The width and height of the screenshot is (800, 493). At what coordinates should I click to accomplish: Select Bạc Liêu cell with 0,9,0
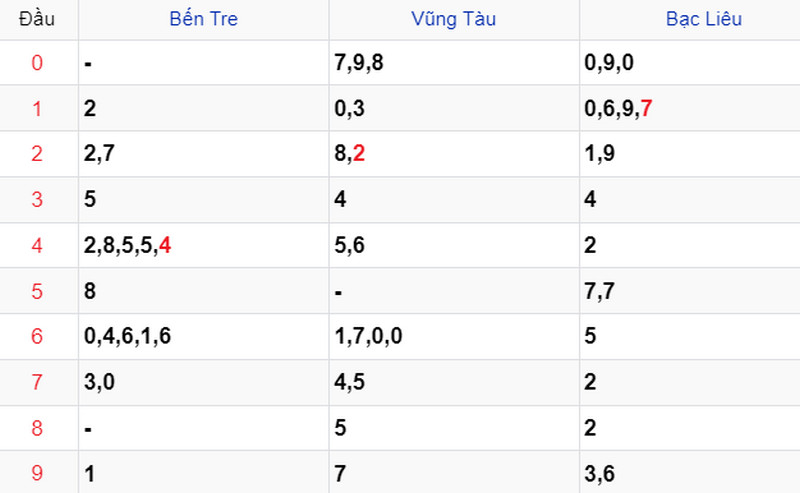pyautogui.click(x=690, y=63)
